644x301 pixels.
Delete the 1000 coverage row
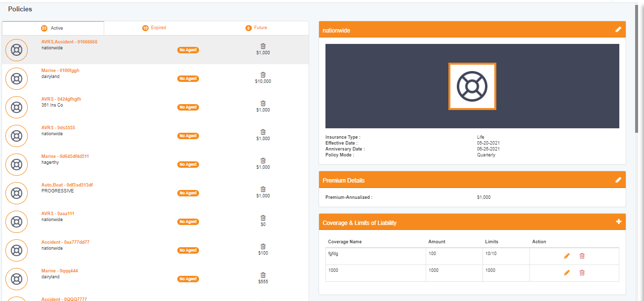click(582, 272)
